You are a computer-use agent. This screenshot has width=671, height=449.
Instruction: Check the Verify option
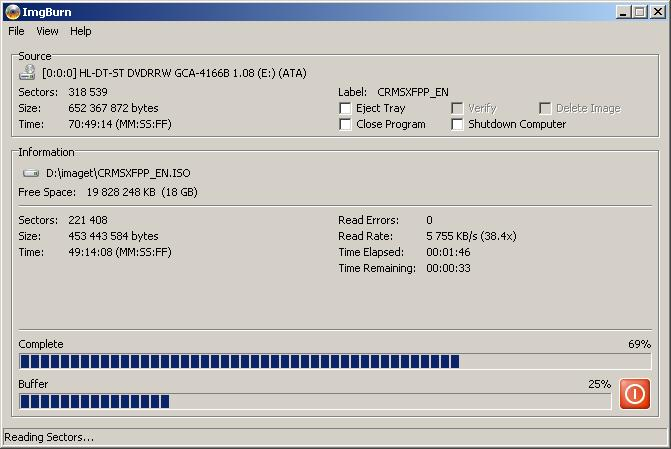[457, 108]
